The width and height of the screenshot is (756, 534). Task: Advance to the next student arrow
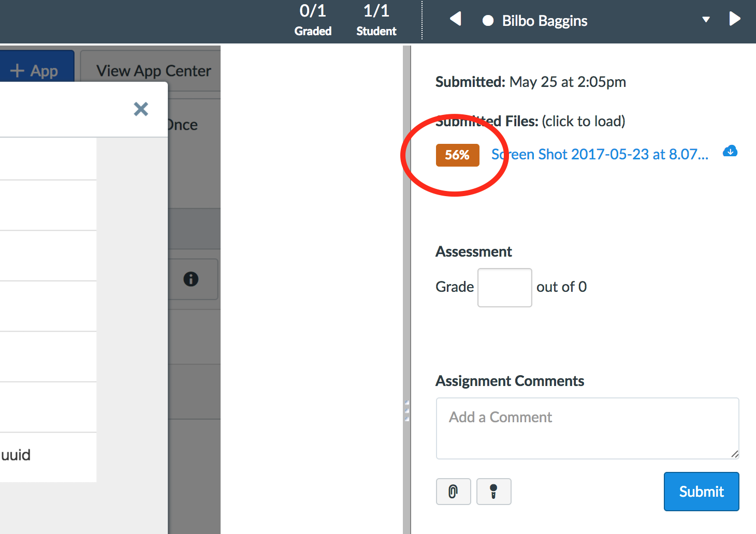click(734, 19)
